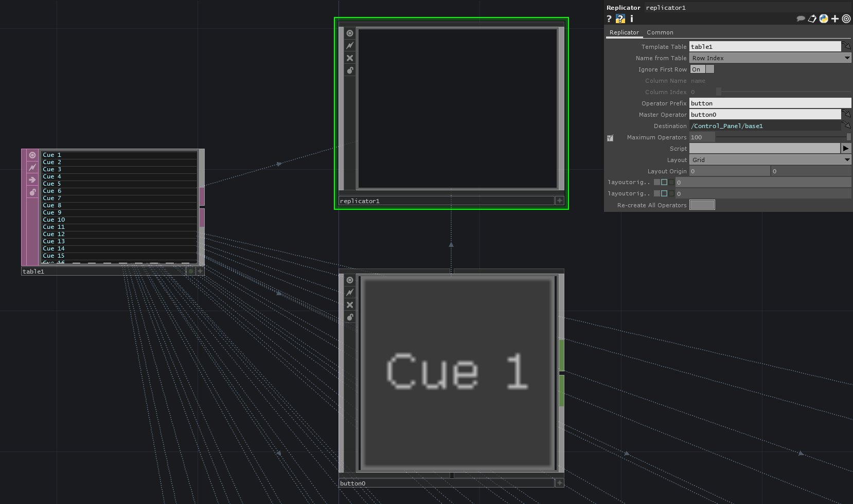853x504 pixels.
Task: Toggle the lock flag on table1 node
Action: click(x=32, y=192)
